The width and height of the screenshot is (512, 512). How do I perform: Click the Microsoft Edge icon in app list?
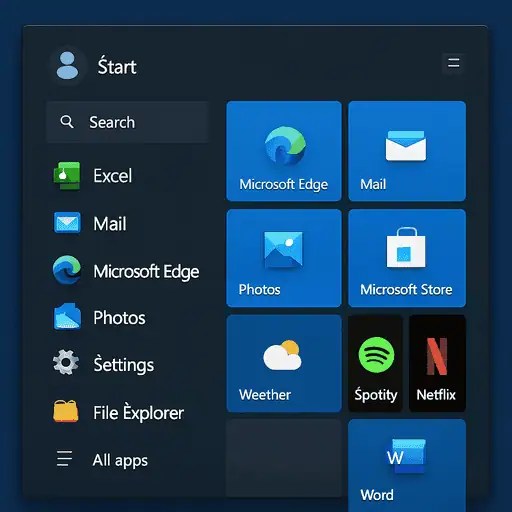tap(67, 269)
